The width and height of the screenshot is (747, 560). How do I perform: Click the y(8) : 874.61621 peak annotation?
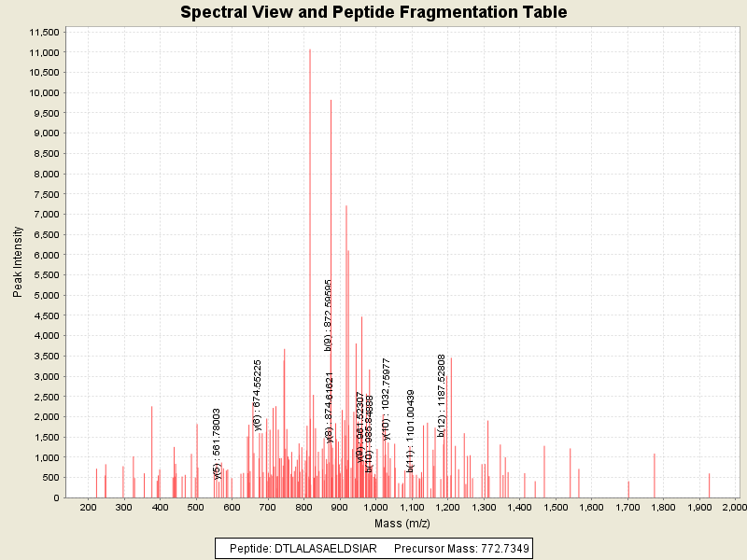[x=330, y=407]
